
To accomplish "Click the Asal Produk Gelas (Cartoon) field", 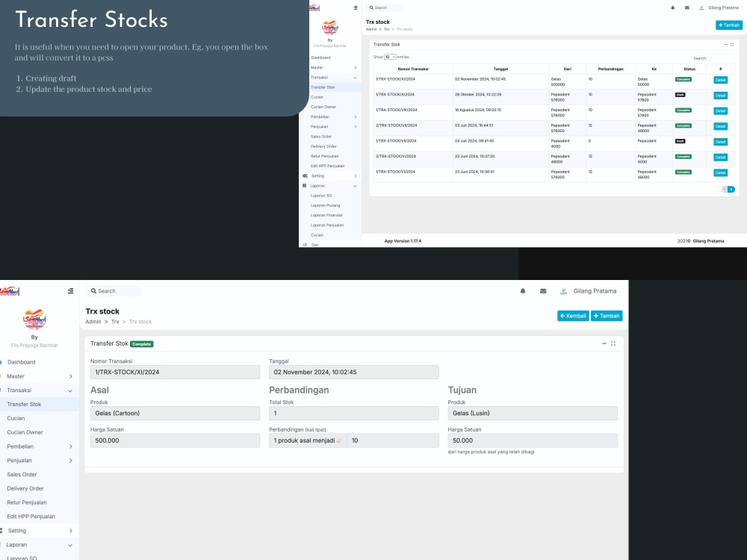I will pyautogui.click(x=176, y=414).
